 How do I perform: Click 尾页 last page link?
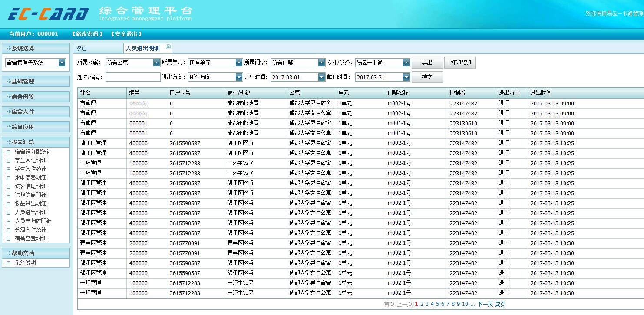(500, 304)
